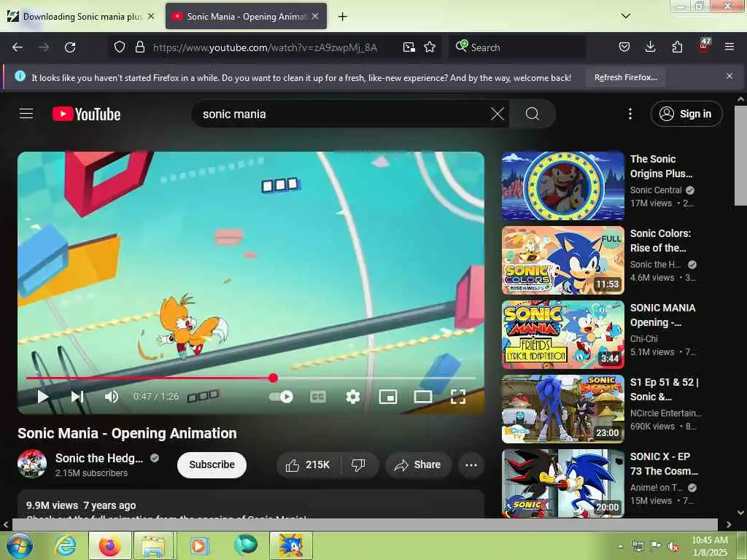Open player settings gear
Screen dimensions: 747x560
[x=352, y=397]
